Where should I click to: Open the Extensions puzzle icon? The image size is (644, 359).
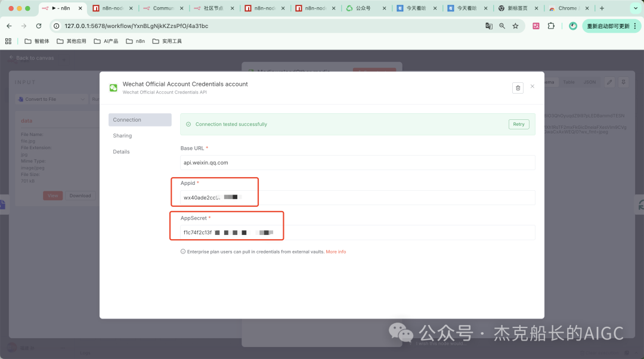[551, 26]
